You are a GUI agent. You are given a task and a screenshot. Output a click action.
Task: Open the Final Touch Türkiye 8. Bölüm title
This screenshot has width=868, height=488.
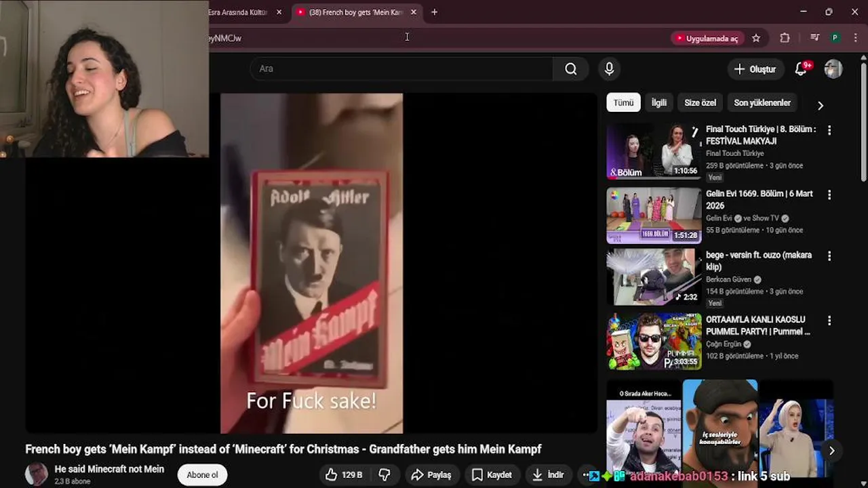click(x=761, y=135)
